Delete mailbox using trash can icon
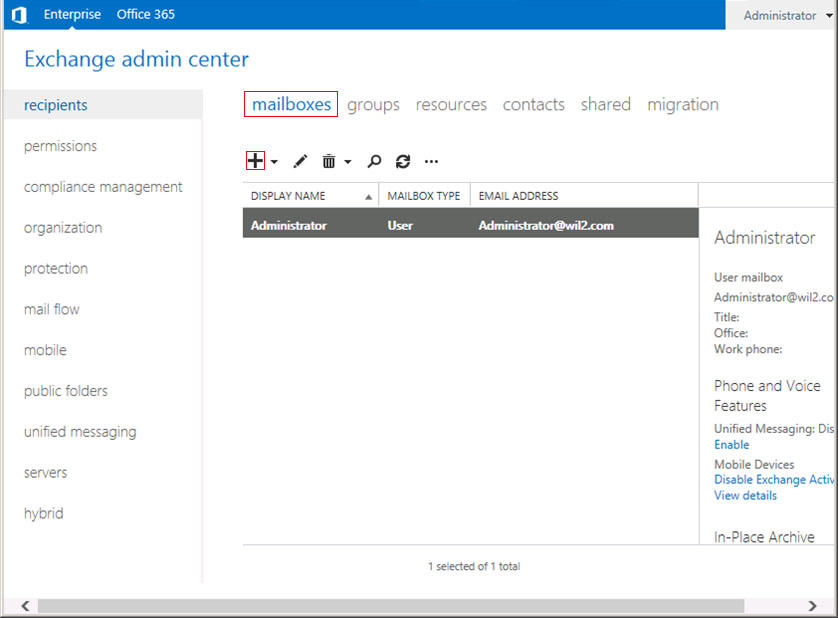Image resolution: width=838 pixels, height=618 pixels. tap(328, 161)
